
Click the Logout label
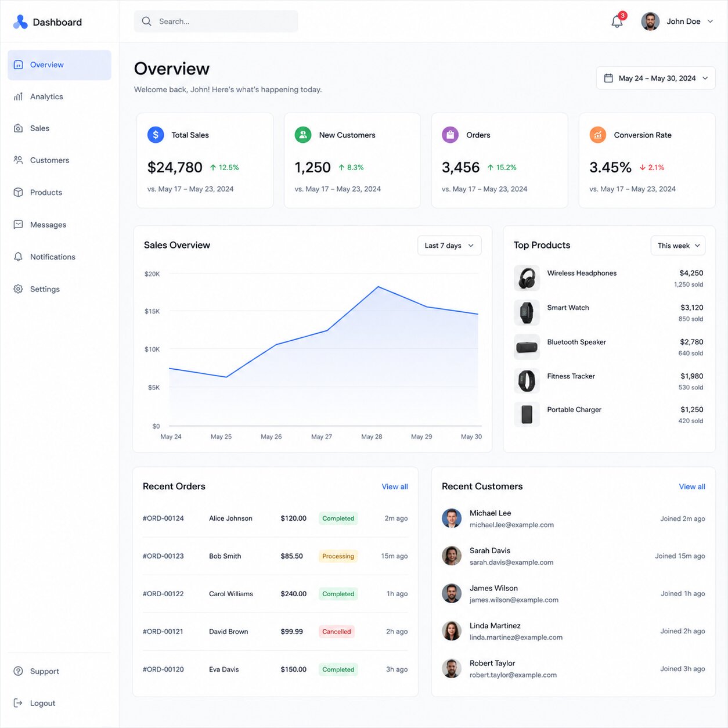pos(42,703)
